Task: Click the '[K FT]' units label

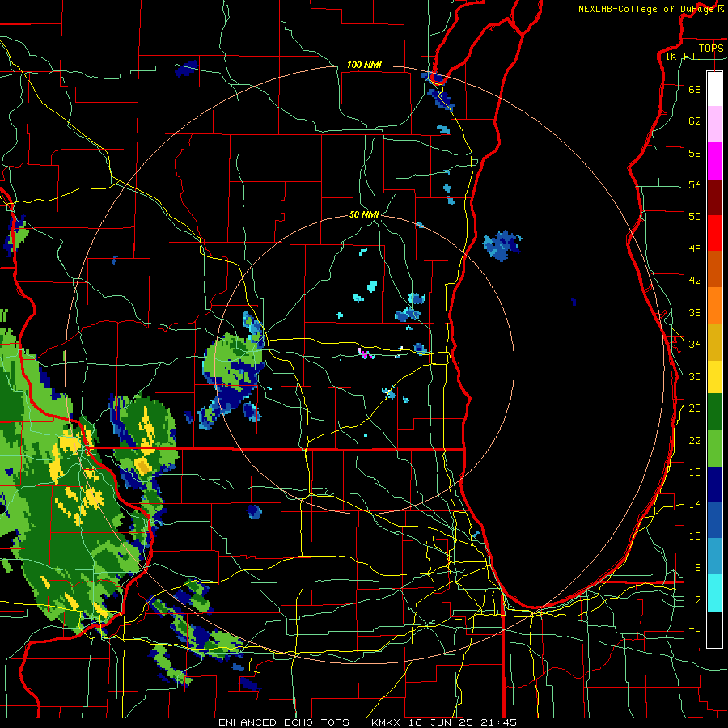Action: tap(684, 56)
